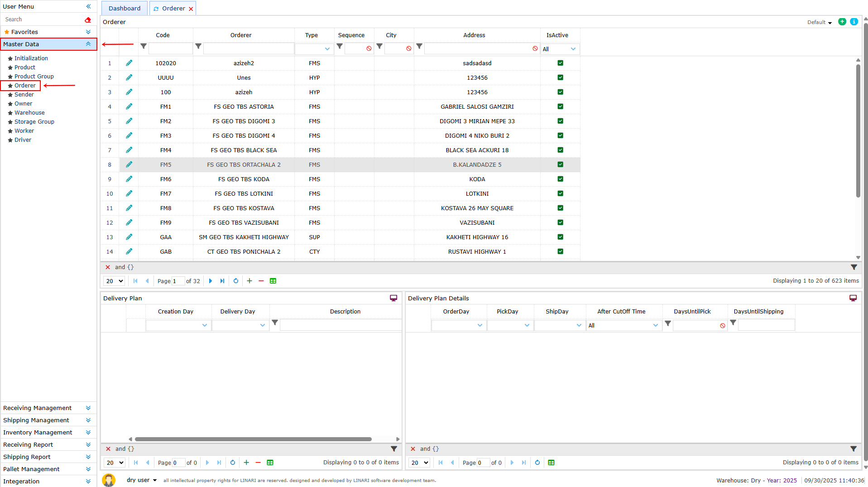
Task: Switch to the Dashboard tab
Action: point(125,8)
